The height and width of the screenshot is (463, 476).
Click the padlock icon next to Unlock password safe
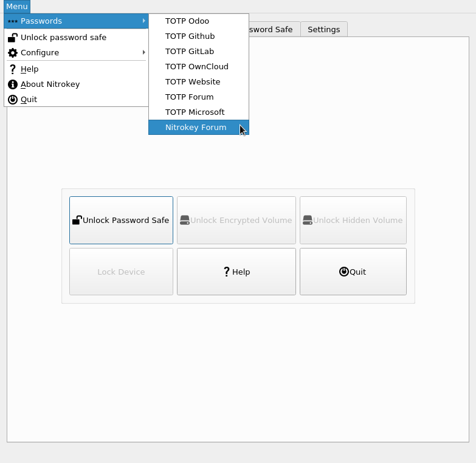coord(12,38)
